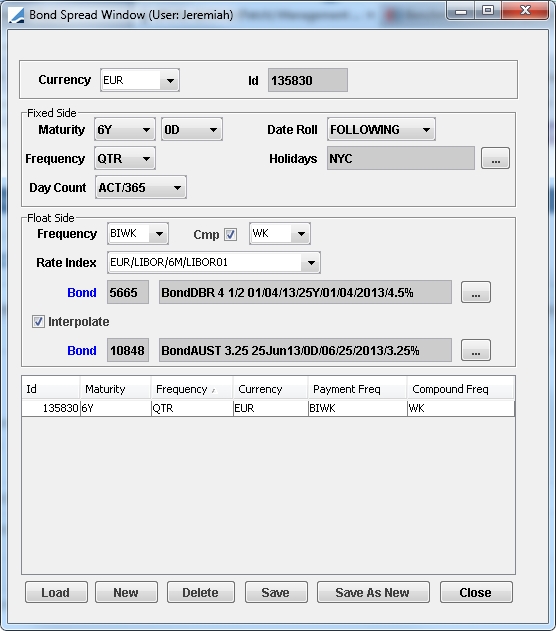Open the bond 10848 selector ellipsis button
556x631 pixels.
(476, 350)
